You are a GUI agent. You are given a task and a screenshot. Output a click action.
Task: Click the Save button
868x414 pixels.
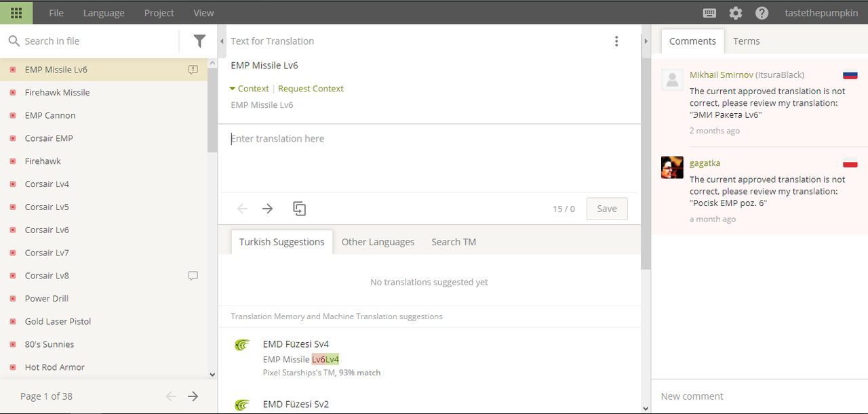click(x=607, y=209)
